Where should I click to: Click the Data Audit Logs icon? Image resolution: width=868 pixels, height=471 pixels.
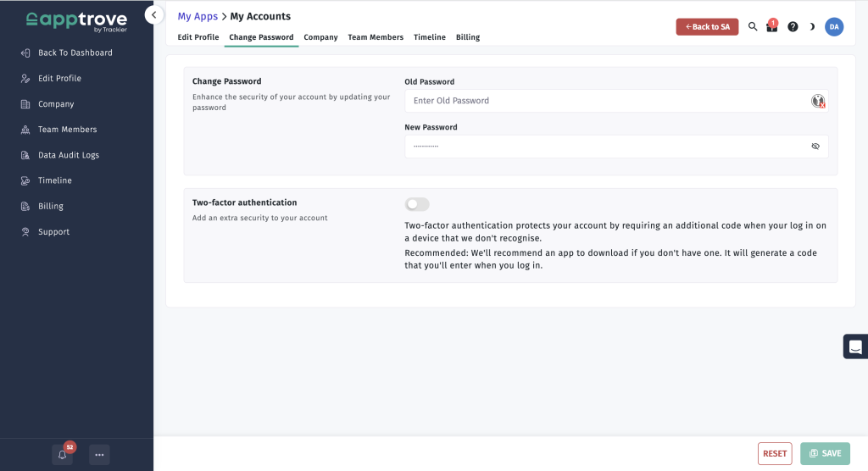(25, 155)
